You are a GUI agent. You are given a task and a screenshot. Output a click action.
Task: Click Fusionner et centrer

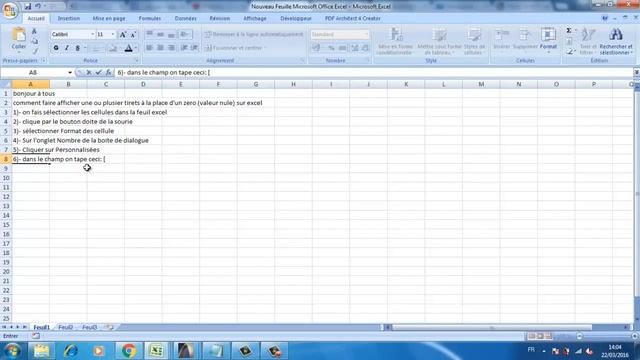(235, 48)
